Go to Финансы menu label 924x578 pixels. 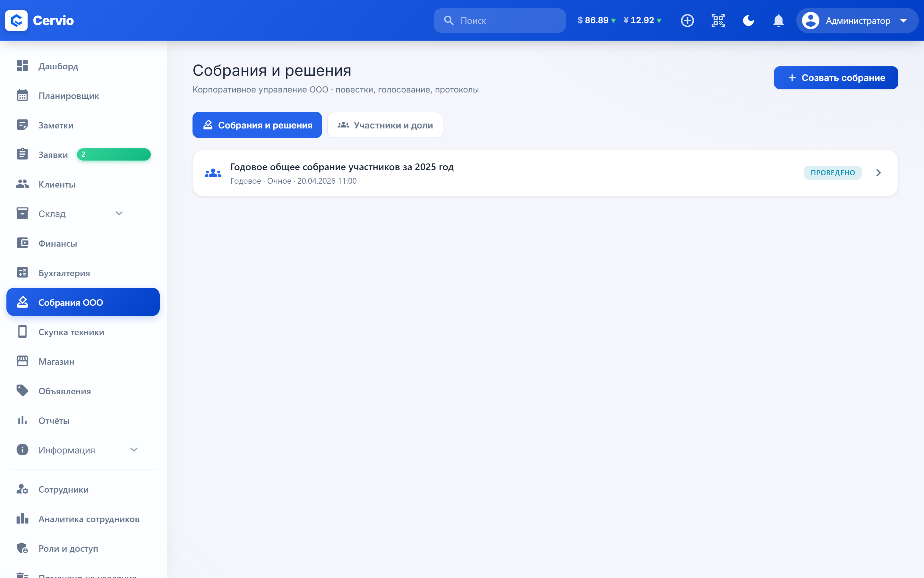tap(58, 243)
